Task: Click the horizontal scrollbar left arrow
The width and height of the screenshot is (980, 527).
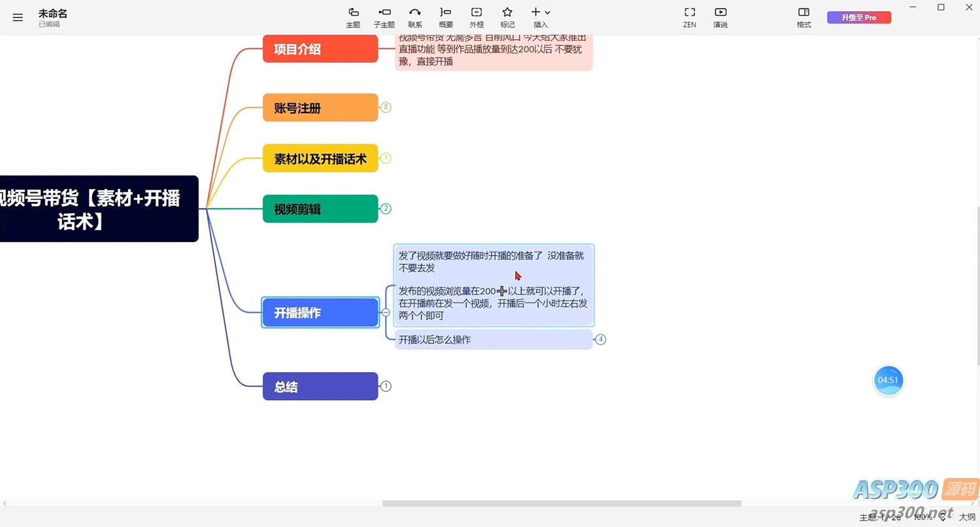Action: (5, 503)
